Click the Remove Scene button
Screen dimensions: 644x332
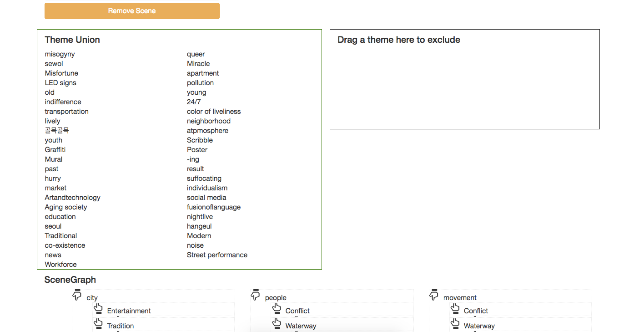click(132, 11)
